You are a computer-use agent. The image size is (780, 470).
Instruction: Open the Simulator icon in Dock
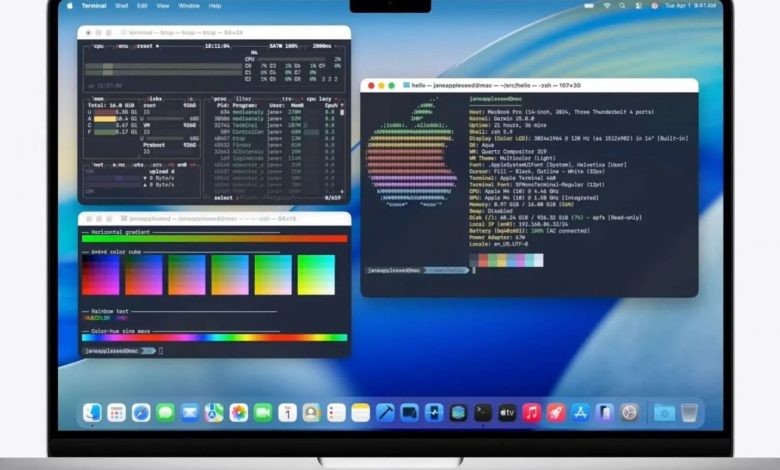coord(409,412)
